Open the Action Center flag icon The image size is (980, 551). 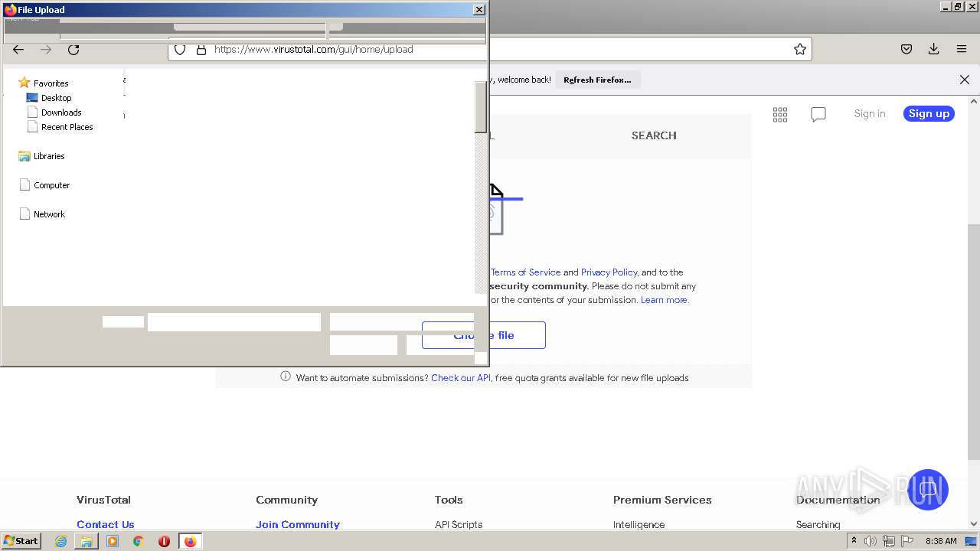coord(906,541)
